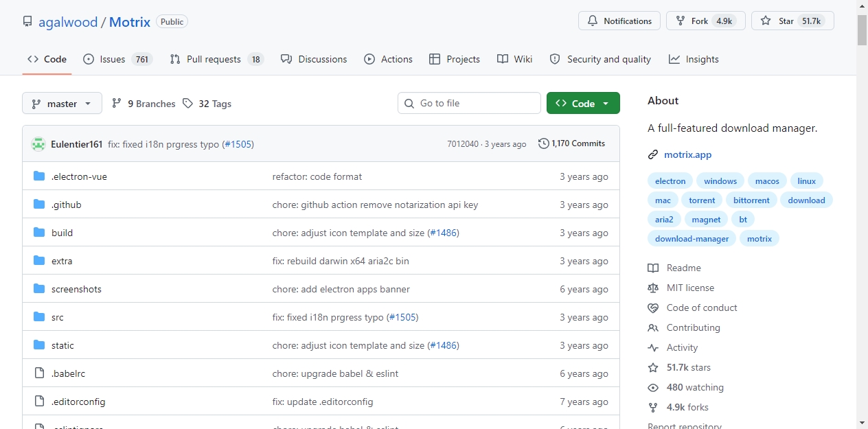View the 9 Branches list

(x=144, y=104)
